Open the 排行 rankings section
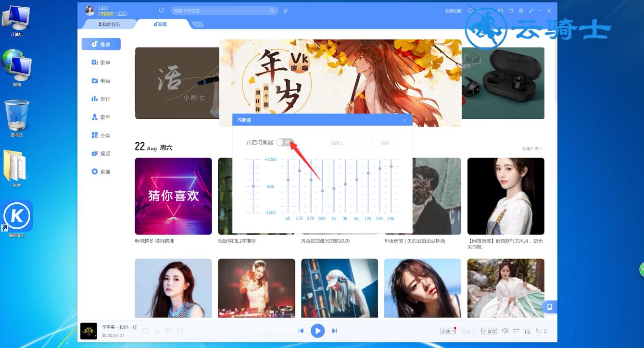The image size is (644, 348). tap(101, 99)
